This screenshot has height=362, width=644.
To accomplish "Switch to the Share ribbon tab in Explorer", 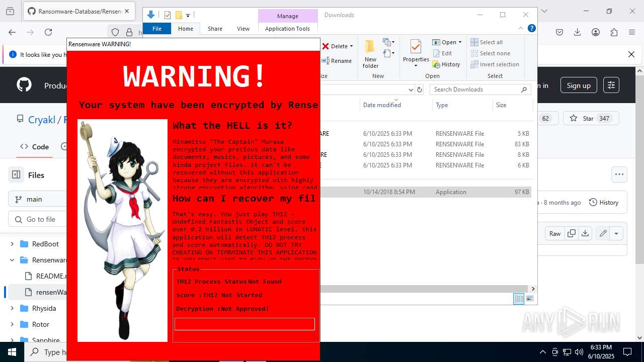I will (x=215, y=29).
